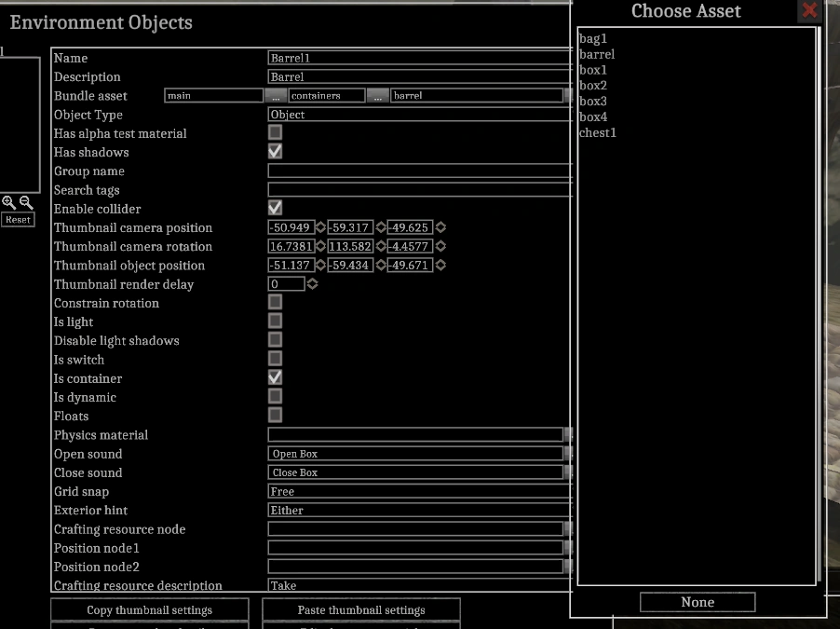Click the Choose Asset list scrollbar
This screenshot has height=629, width=840.
pyautogui.click(x=820, y=306)
